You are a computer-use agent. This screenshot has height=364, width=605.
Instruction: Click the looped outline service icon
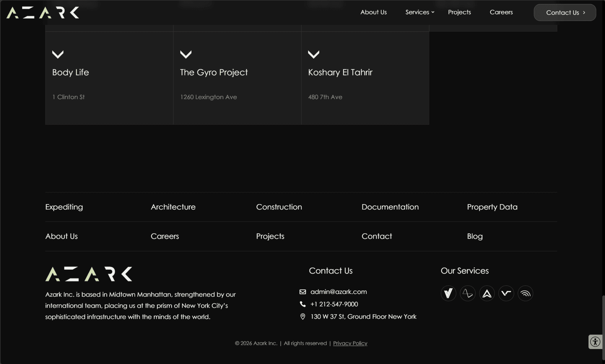(x=468, y=293)
